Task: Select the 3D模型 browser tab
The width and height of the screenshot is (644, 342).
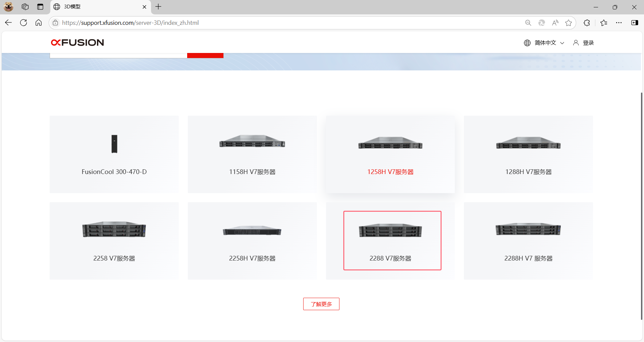Action: click(x=100, y=7)
